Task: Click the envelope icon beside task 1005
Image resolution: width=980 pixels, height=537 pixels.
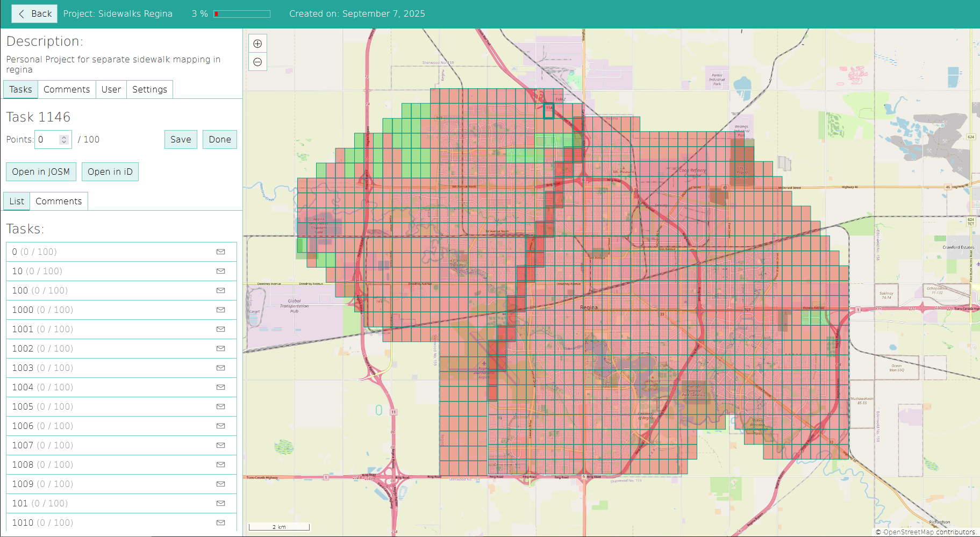Action: click(220, 406)
